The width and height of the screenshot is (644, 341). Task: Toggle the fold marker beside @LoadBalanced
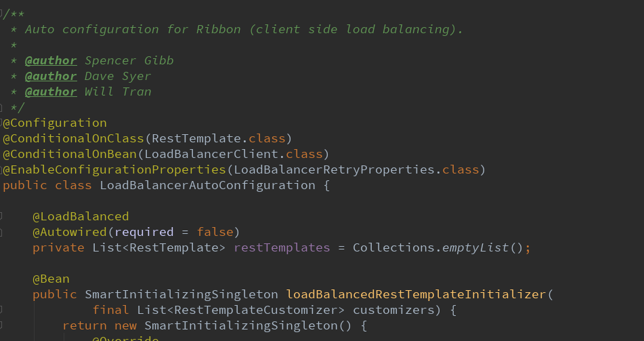click(1, 216)
